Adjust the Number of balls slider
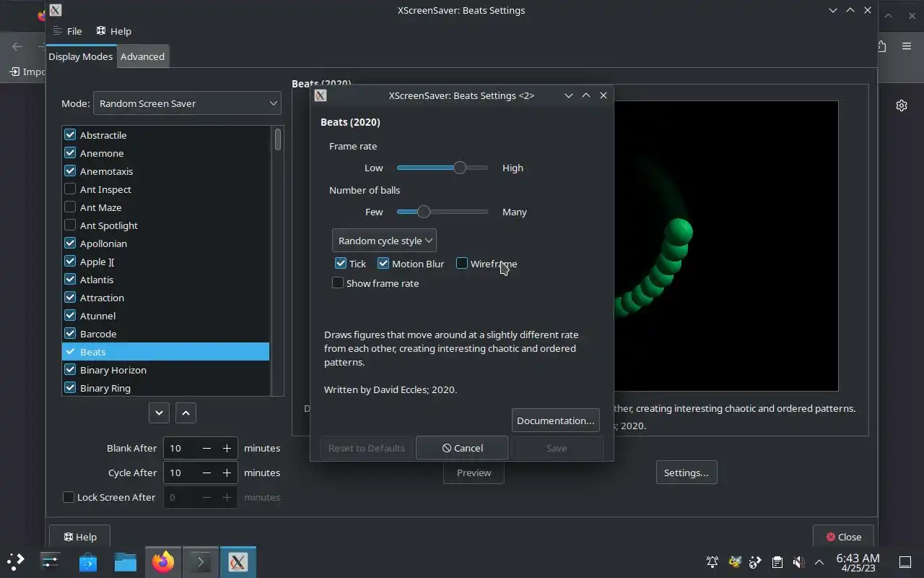924x578 pixels. click(442, 212)
